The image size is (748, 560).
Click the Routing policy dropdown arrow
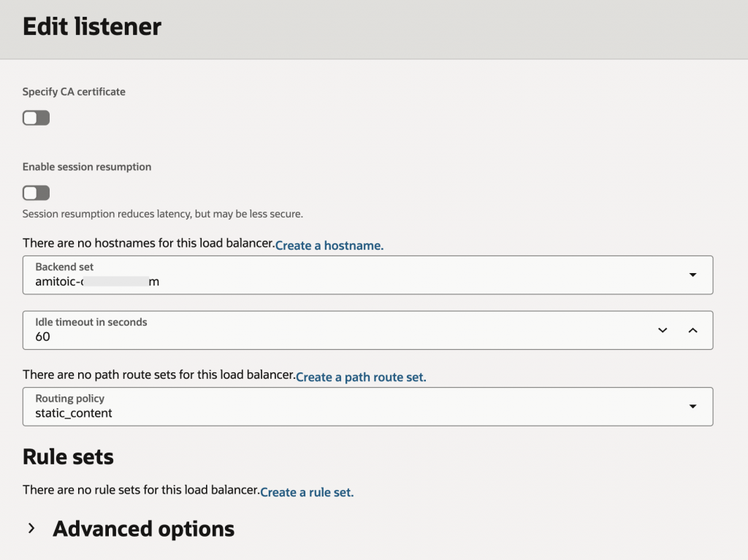tap(692, 407)
